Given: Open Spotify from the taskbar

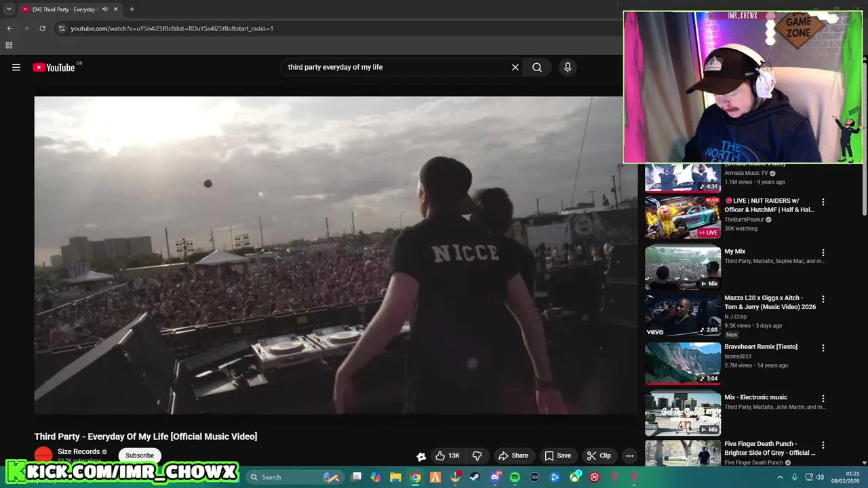Looking at the screenshot, I should pyautogui.click(x=515, y=477).
